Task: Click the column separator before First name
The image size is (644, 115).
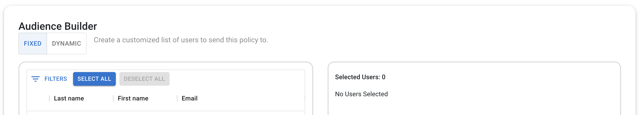Action: 113,98
